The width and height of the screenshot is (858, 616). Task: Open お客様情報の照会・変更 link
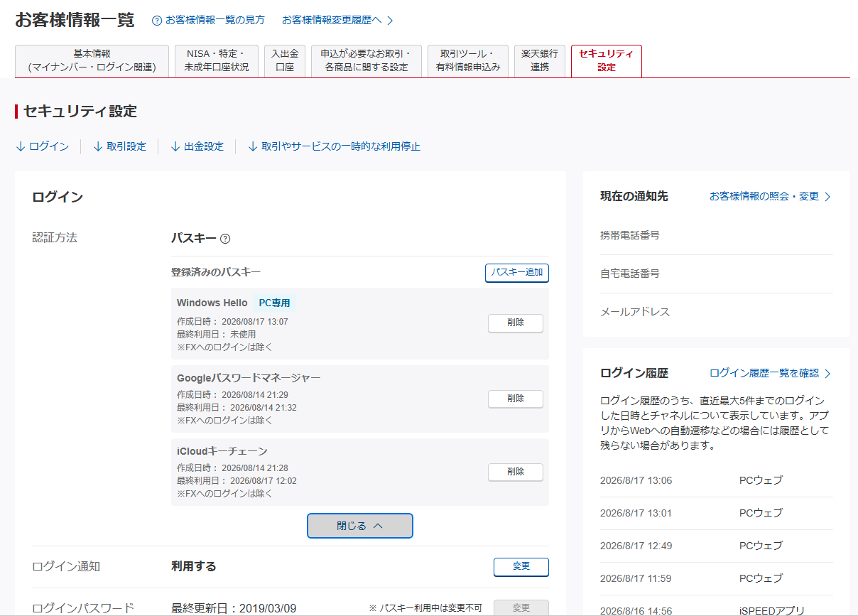[764, 196]
